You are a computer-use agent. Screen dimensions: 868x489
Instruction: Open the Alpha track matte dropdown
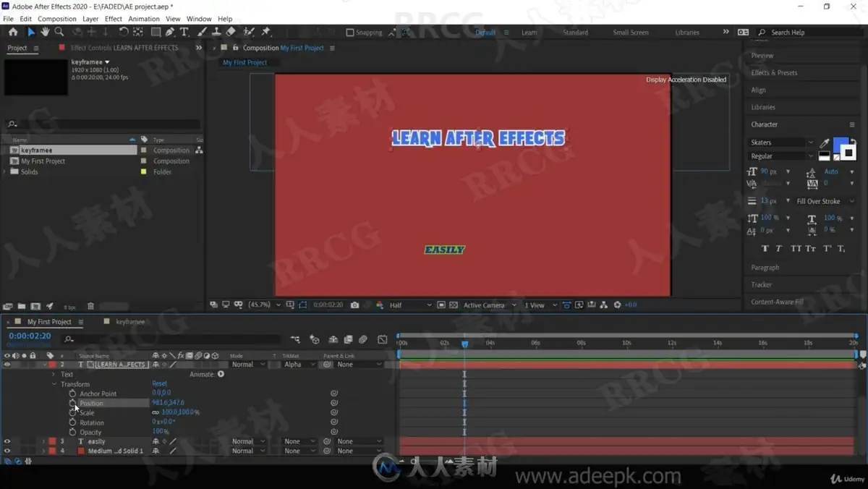click(x=300, y=365)
